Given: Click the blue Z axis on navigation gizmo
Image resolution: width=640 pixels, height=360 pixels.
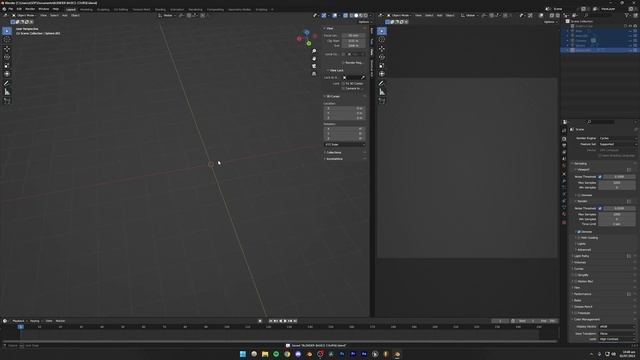Looking at the screenshot, I should pyautogui.click(x=307, y=32).
